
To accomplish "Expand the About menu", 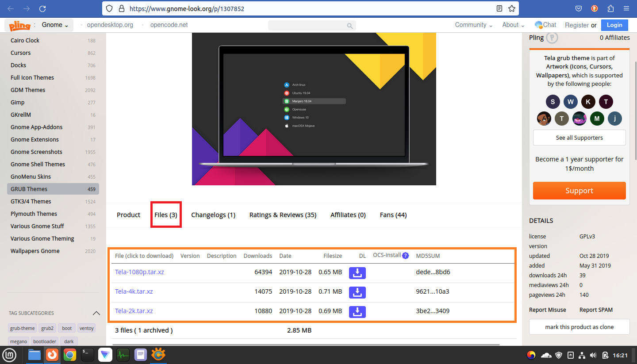I will [513, 25].
